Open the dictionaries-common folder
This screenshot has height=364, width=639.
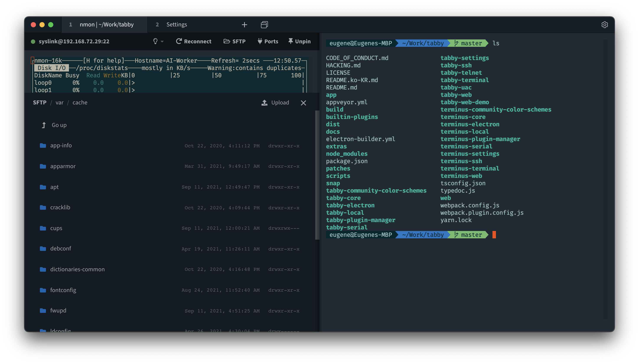pyautogui.click(x=77, y=269)
